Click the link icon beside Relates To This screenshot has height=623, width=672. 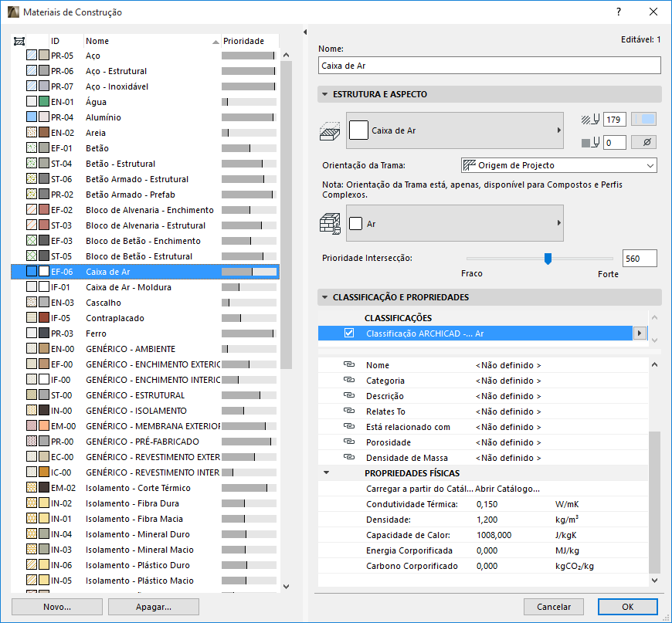coord(349,411)
